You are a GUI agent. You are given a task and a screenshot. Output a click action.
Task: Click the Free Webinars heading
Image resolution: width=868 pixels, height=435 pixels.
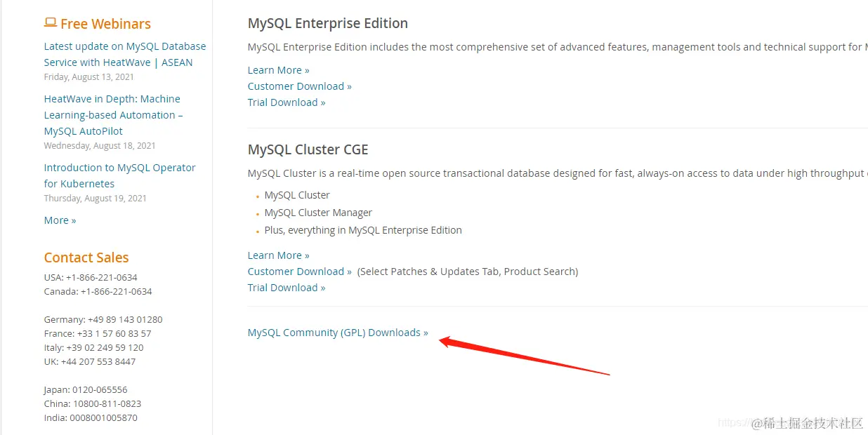pos(105,24)
